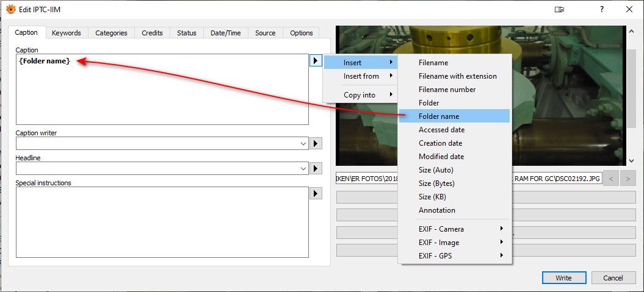Open the Caption writer arrow menu button

pyautogui.click(x=315, y=143)
